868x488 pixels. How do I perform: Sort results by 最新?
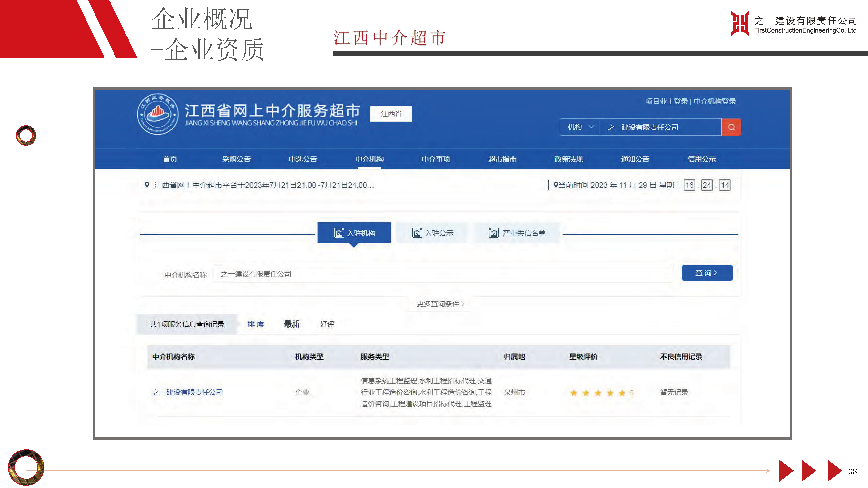click(292, 324)
